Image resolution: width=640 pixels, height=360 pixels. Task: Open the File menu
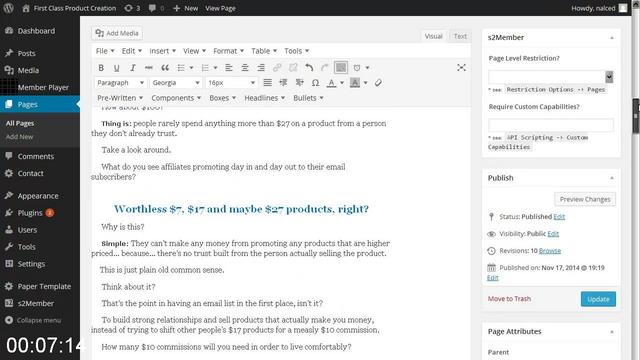[x=105, y=51]
